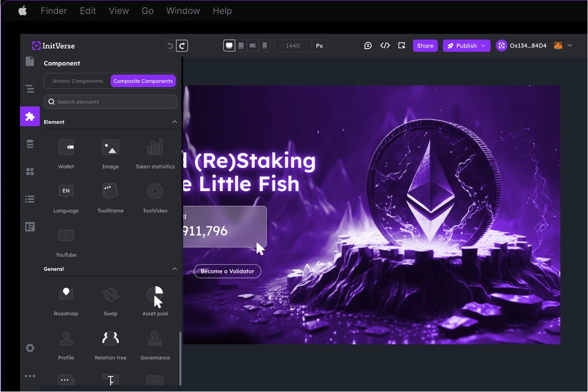Viewport: 588px width, 392px height.
Task: Click the (Re)Staking headline text
Action: pyautogui.click(x=256, y=161)
